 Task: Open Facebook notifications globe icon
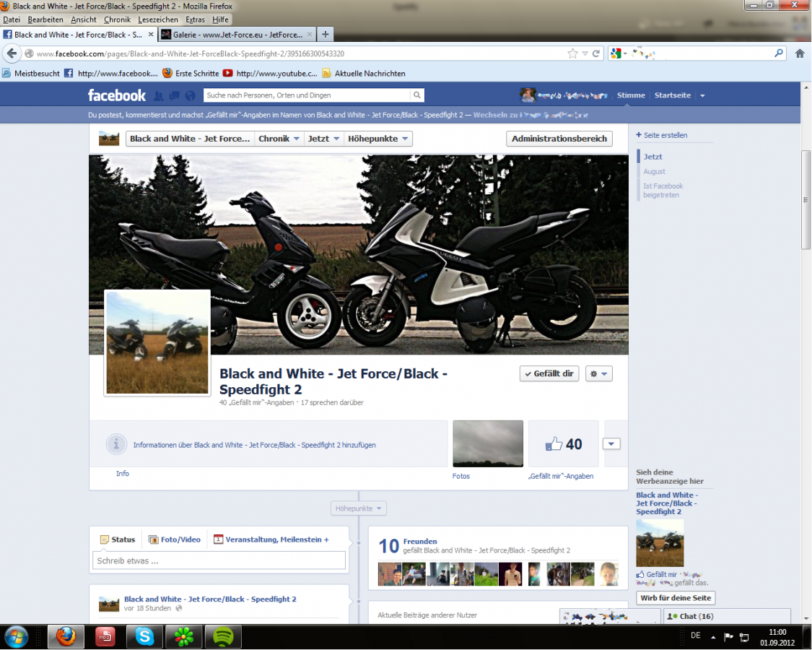tap(191, 95)
